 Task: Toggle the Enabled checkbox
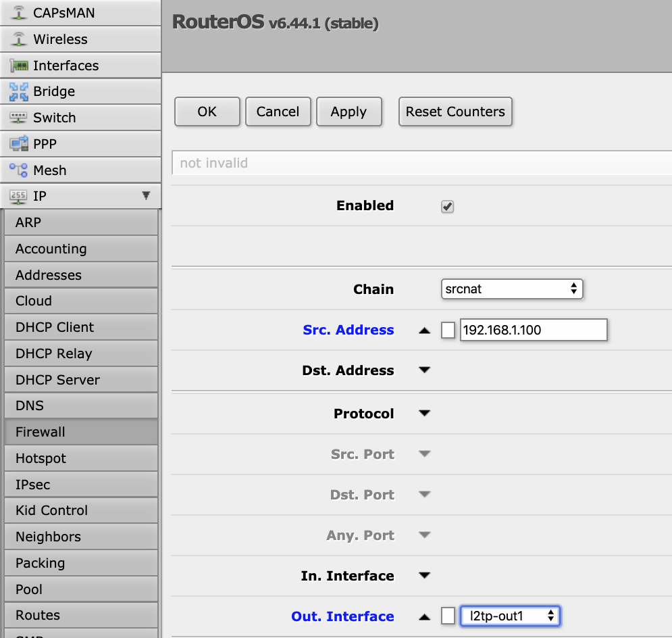[x=447, y=206]
